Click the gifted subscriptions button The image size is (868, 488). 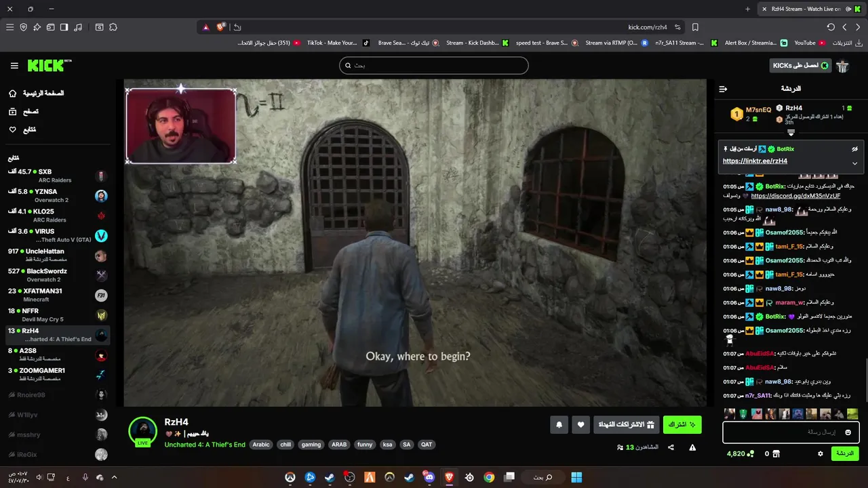625,425
